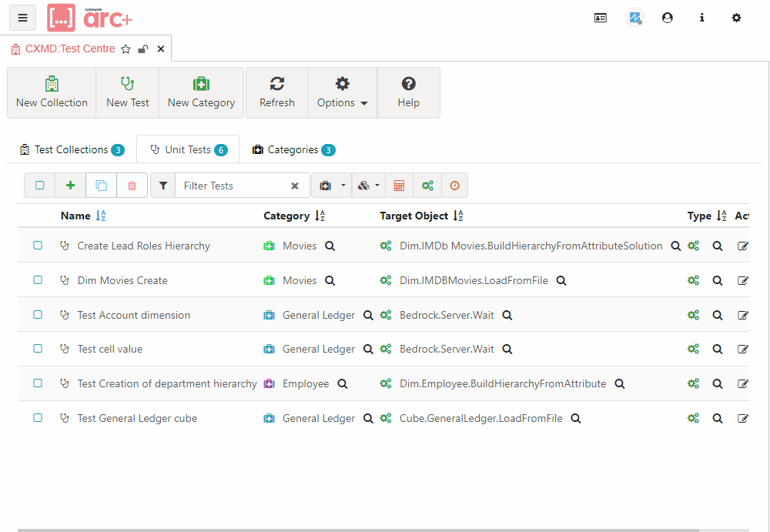Click the red calculator toolbar icon
The image size is (770, 532).
399,186
